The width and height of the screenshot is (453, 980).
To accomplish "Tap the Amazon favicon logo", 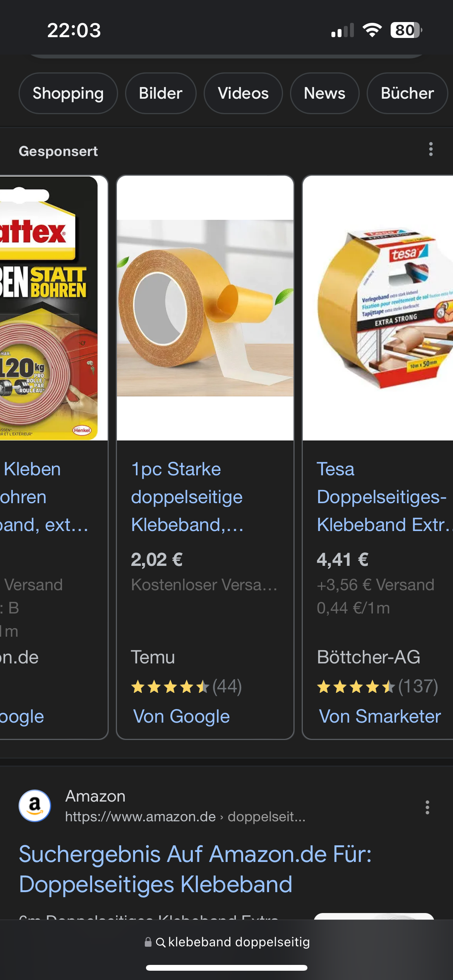I will tap(35, 806).
